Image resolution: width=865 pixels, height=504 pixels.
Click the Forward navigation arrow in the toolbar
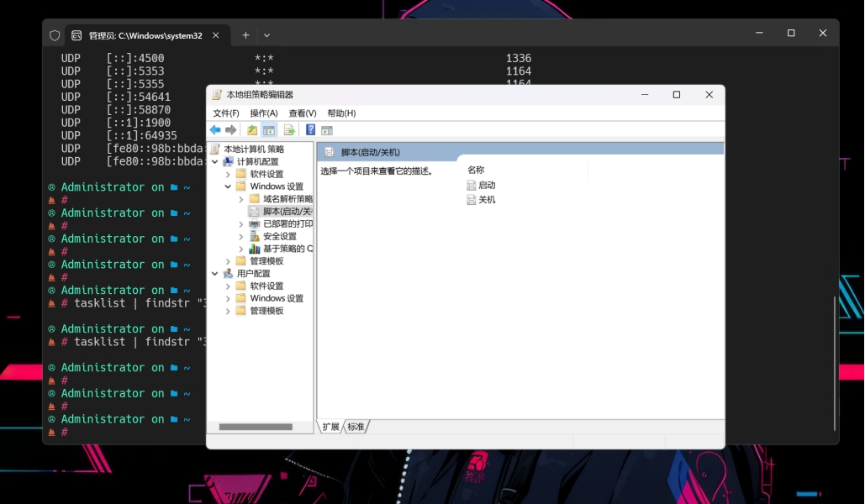[230, 129]
